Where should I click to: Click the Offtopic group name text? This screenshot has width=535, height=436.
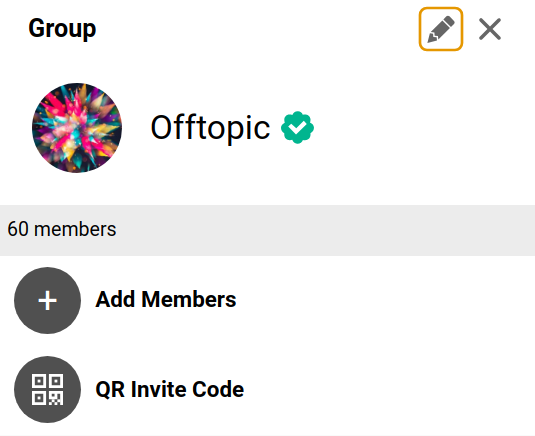(211, 128)
